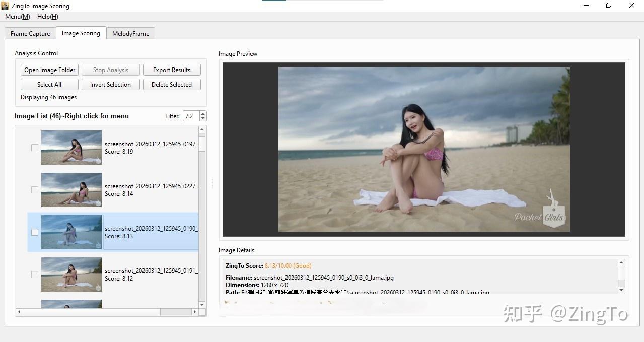This screenshot has height=342, width=644.
Task: Close the ZingTo Image Scoring window
Action: point(632,6)
